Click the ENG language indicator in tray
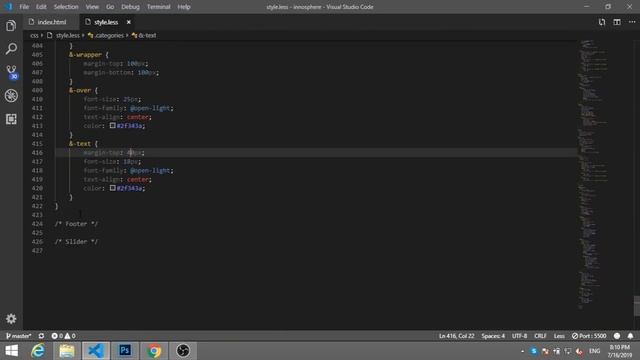Screen dimensions: 640x360 pos(595,351)
